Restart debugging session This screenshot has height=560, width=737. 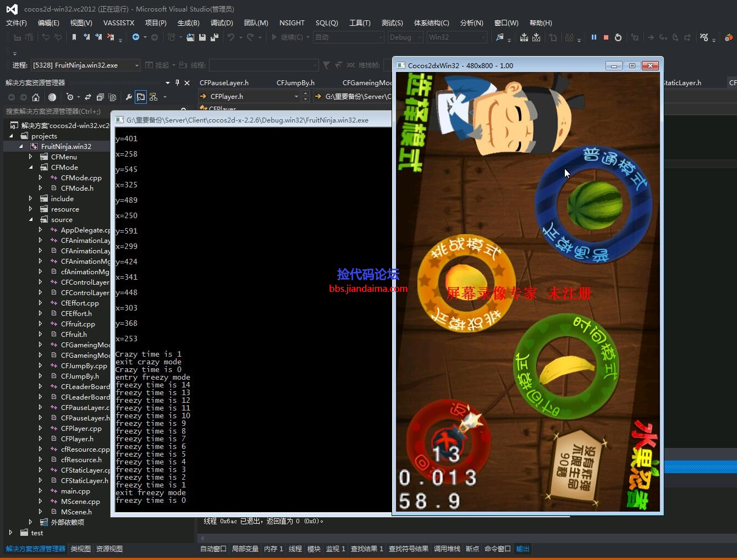[x=618, y=37]
